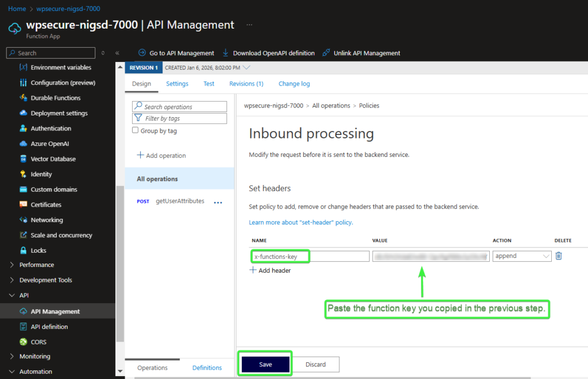
Task: Open the ellipsis menu for getUserAttributes
Action: (x=218, y=202)
